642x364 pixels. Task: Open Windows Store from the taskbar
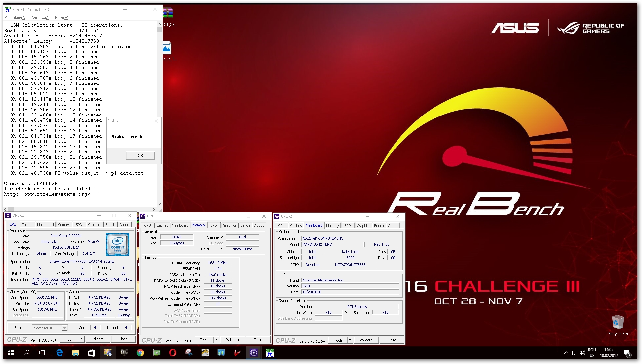point(92,353)
